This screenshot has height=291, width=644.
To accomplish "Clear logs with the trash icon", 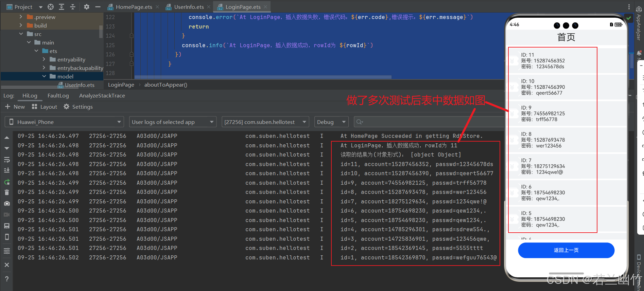I will tap(6, 193).
